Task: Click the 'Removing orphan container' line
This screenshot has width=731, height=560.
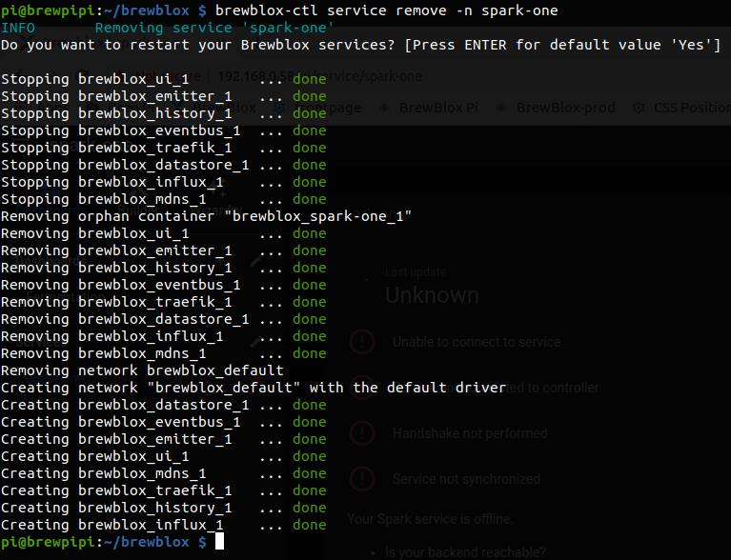Action: point(206,216)
